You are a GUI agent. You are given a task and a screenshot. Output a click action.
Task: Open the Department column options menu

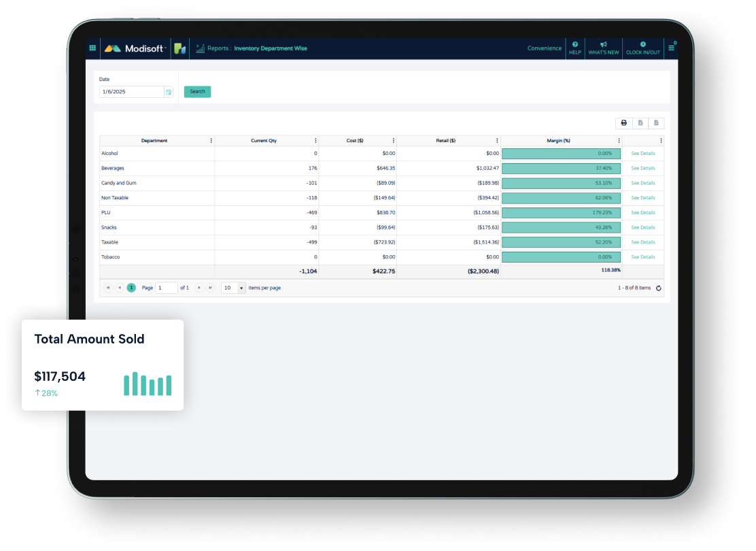[211, 141]
